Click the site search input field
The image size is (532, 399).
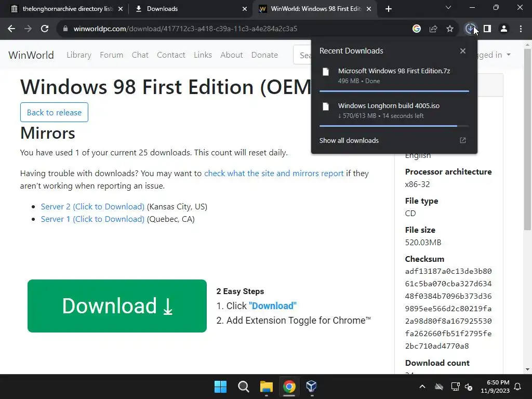coord(302,55)
